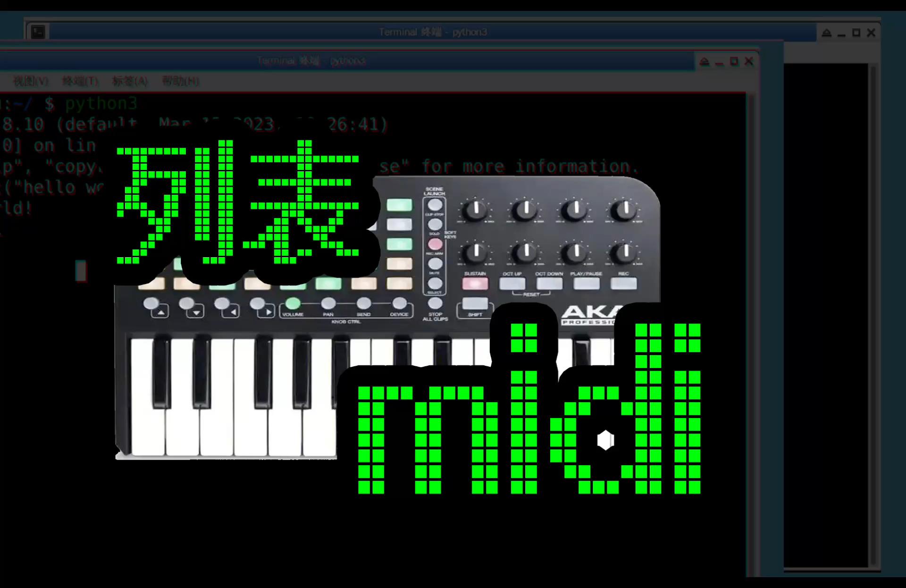Roll up the back Terminal window

[x=826, y=33]
